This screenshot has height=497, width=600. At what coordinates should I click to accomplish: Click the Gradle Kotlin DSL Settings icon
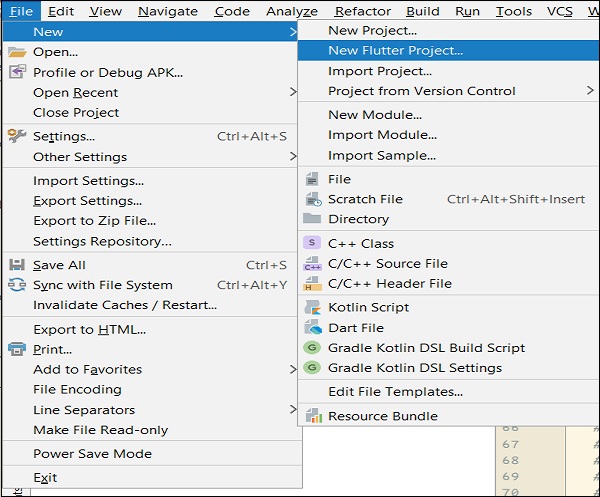[x=312, y=368]
